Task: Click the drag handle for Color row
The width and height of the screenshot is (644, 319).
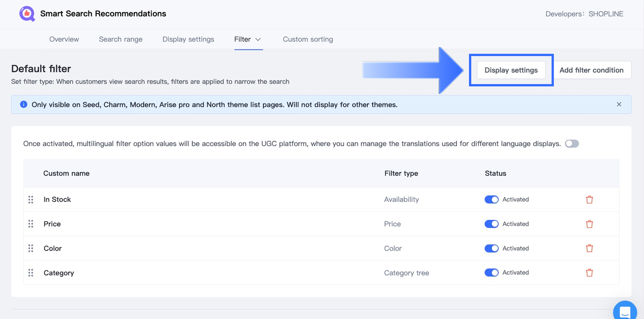Action: (31, 249)
